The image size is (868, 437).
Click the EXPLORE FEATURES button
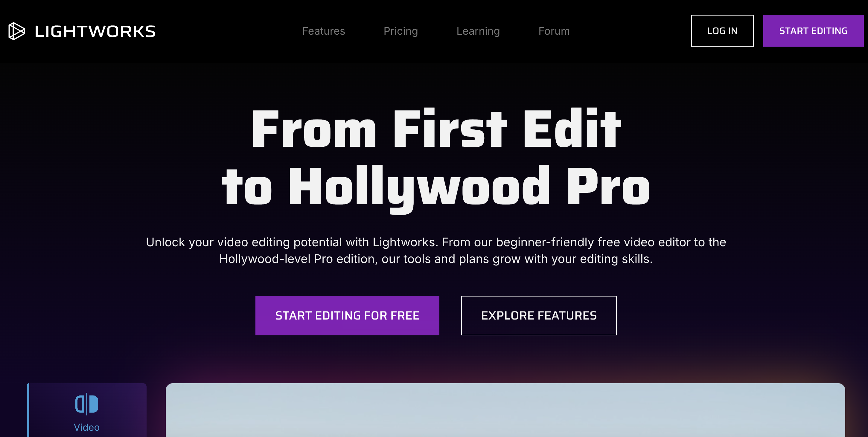[539, 315]
